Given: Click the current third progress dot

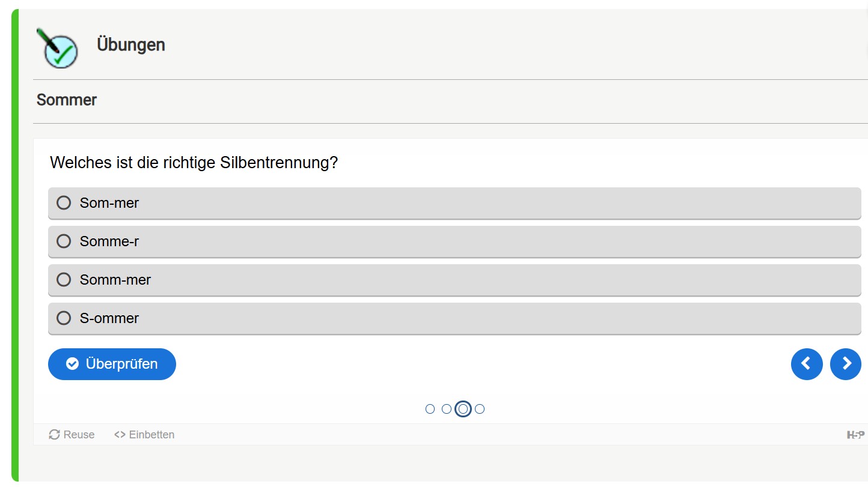Looking at the screenshot, I should 463,409.
